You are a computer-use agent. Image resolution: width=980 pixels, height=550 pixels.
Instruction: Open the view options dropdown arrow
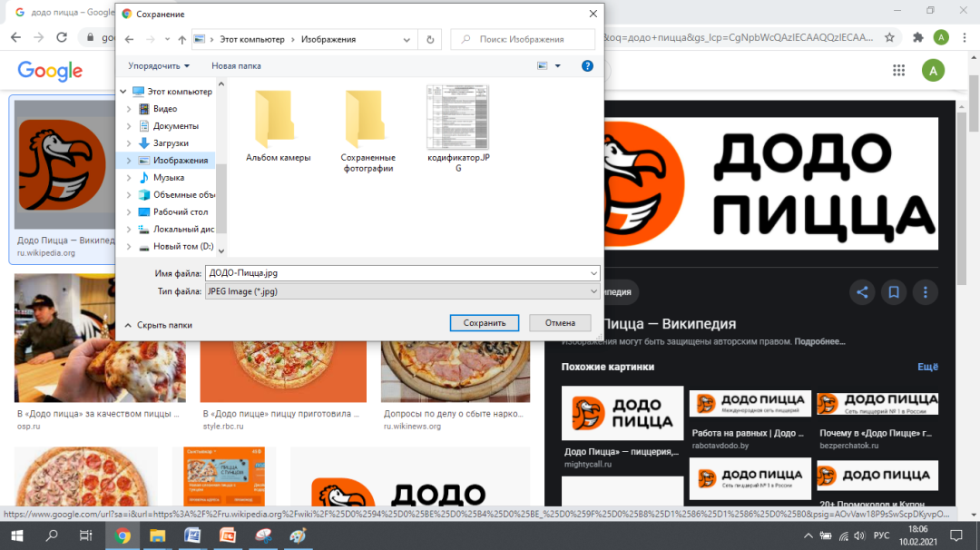(557, 65)
